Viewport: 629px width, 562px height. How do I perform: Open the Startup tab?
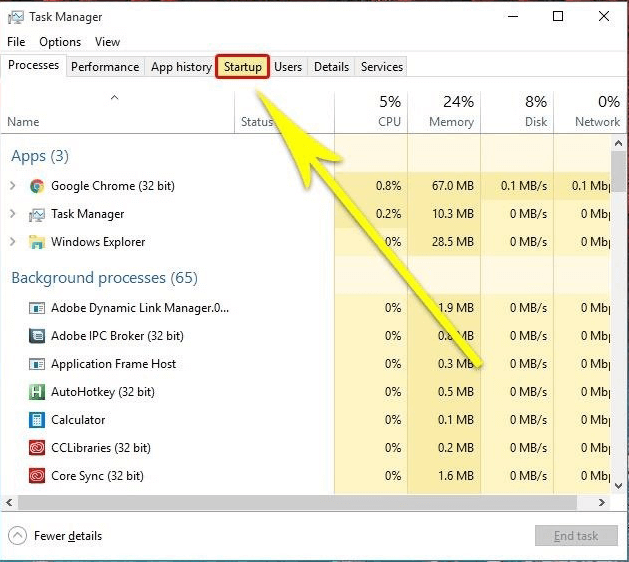[243, 67]
